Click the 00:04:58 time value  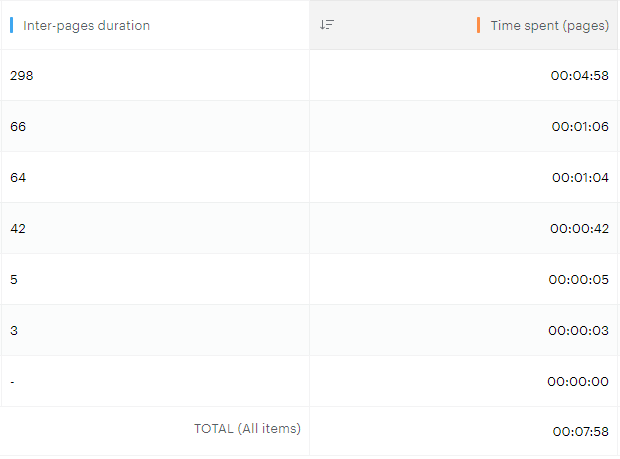tap(579, 76)
